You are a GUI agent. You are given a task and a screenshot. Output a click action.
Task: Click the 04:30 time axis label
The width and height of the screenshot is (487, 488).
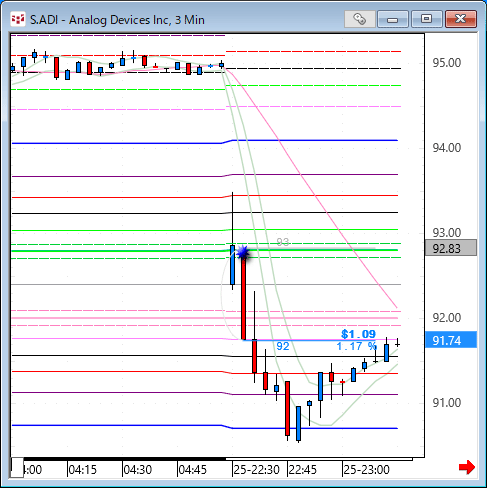138,470
